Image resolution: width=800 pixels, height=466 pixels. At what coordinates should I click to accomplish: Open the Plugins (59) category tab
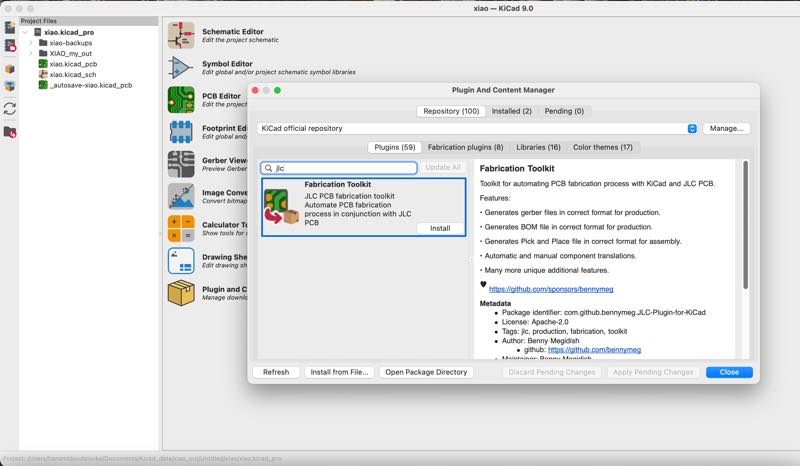[394, 148]
